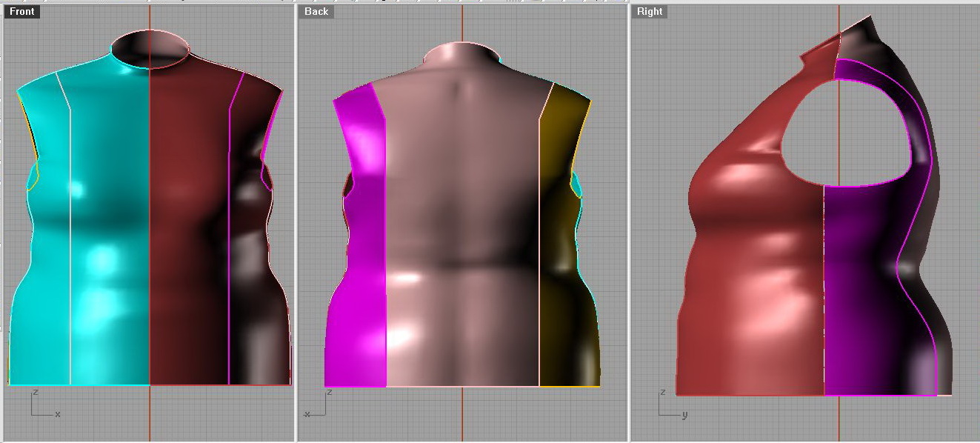The height and width of the screenshot is (443, 980).
Task: Activate the Back viewport title label
Action: (x=316, y=12)
